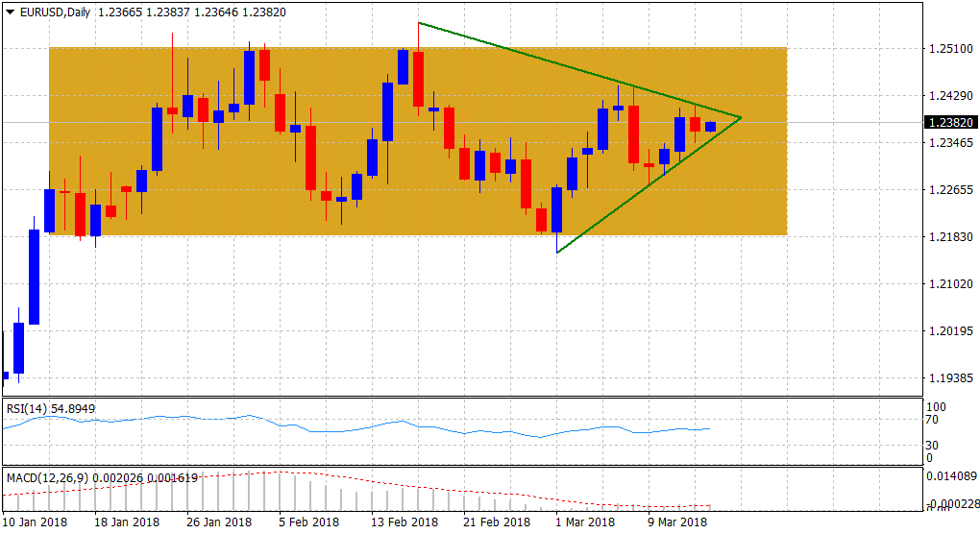Click the 26 Jan 2018 date label
The height and width of the screenshot is (534, 980).
(x=219, y=522)
